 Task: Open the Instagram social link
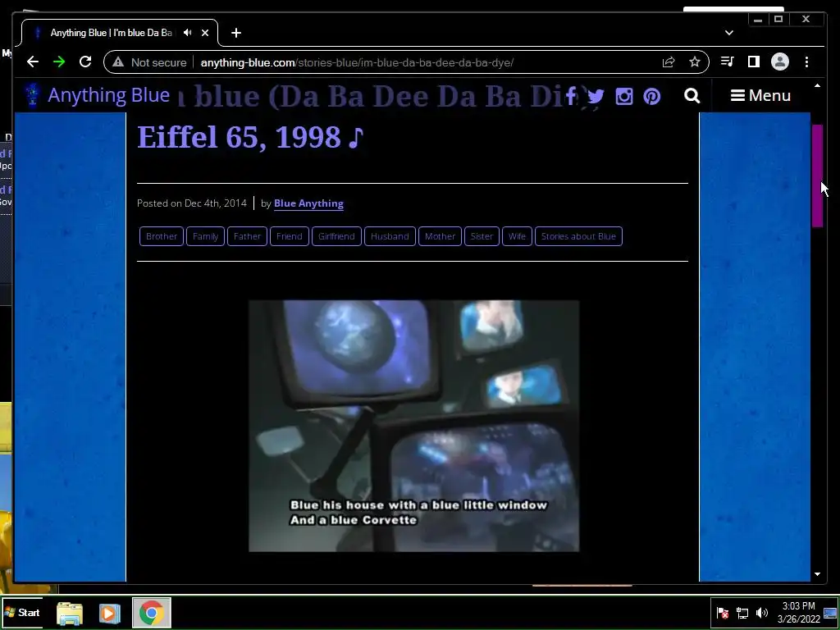(x=624, y=97)
